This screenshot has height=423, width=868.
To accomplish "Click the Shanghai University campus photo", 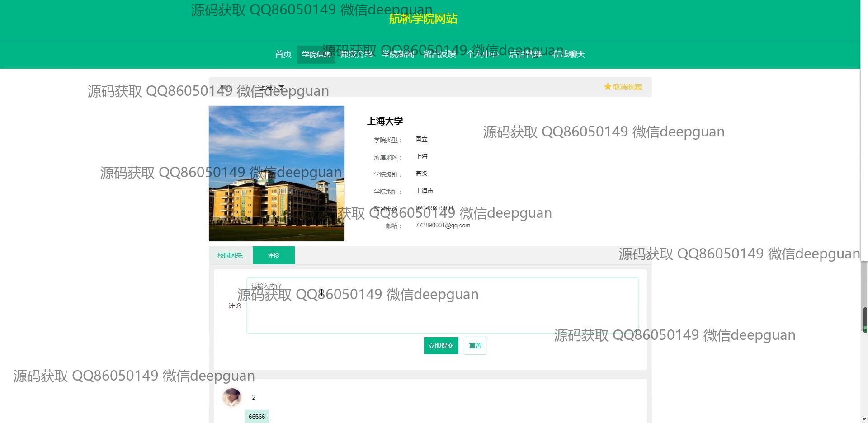I will coord(277,174).
